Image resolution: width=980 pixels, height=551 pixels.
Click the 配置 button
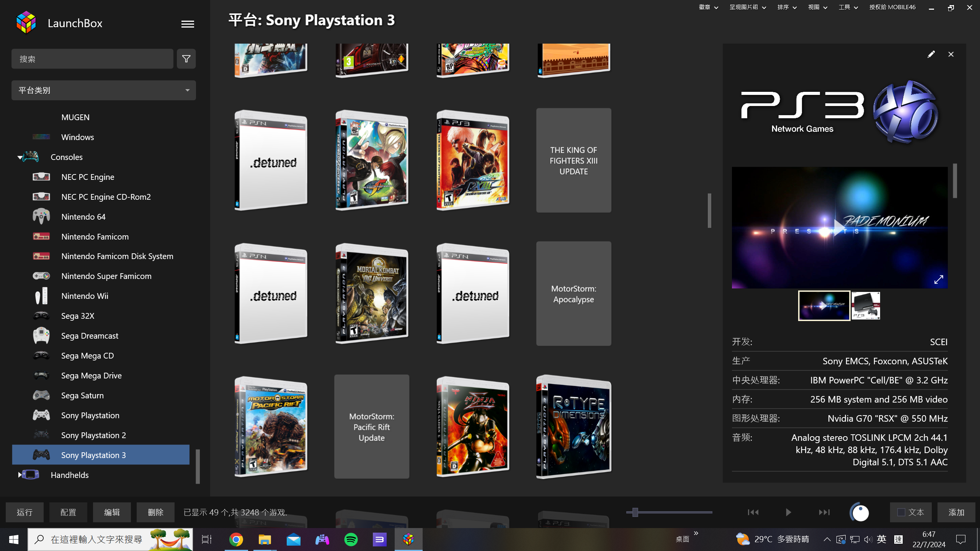[68, 512]
